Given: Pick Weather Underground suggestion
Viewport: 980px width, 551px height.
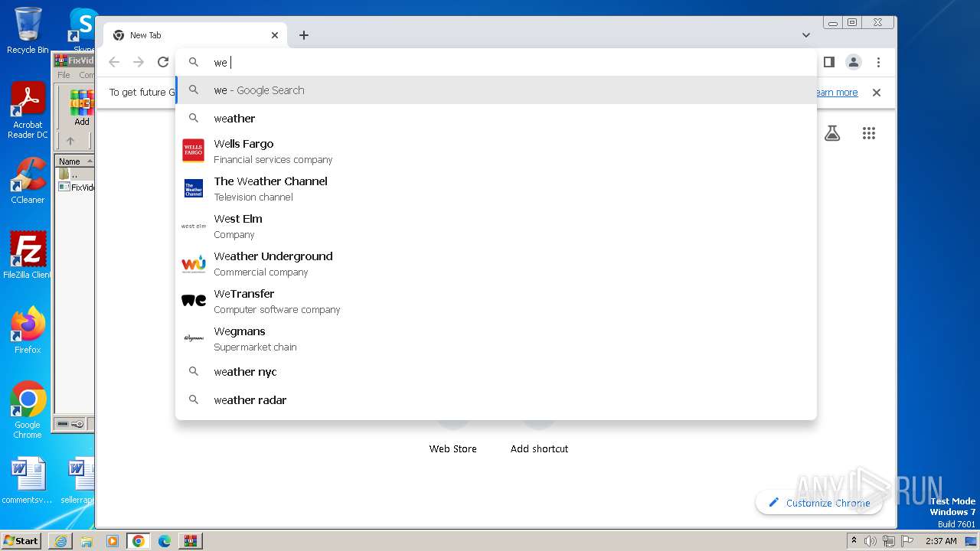Looking at the screenshot, I should pos(496,263).
